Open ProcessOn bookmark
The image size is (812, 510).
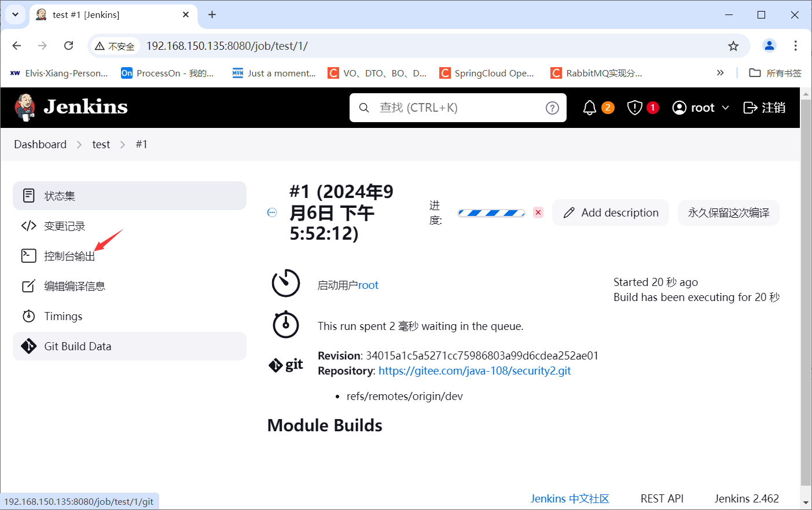[x=167, y=73]
